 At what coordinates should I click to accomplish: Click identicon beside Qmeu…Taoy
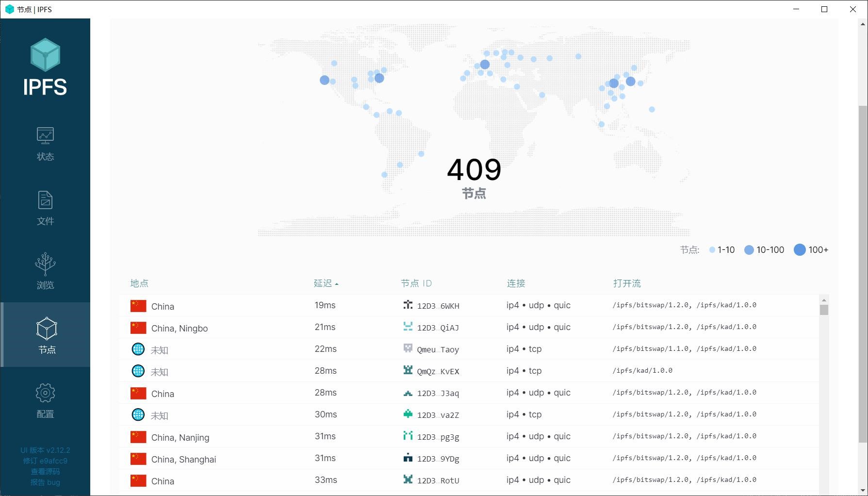point(408,348)
